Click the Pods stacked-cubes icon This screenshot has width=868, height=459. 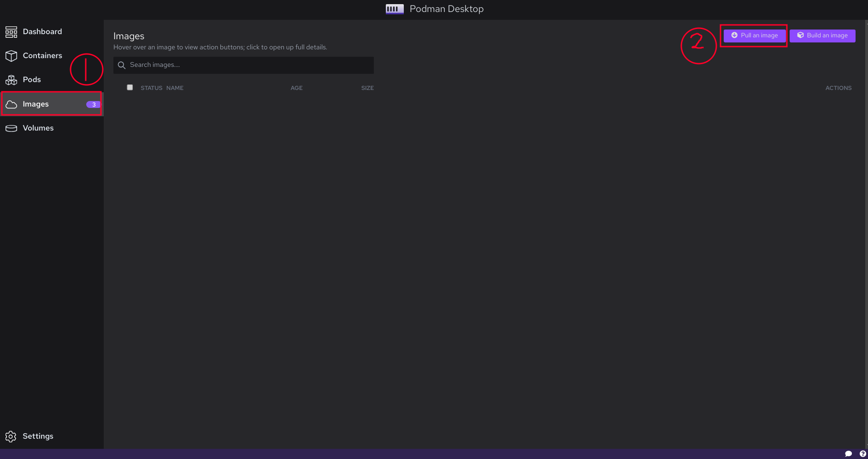click(11, 80)
